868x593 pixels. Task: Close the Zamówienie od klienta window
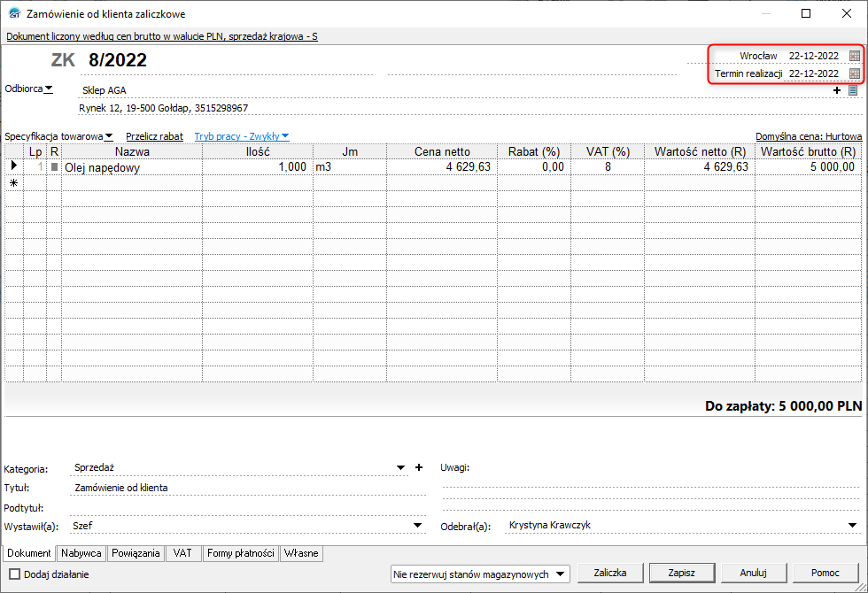847,13
